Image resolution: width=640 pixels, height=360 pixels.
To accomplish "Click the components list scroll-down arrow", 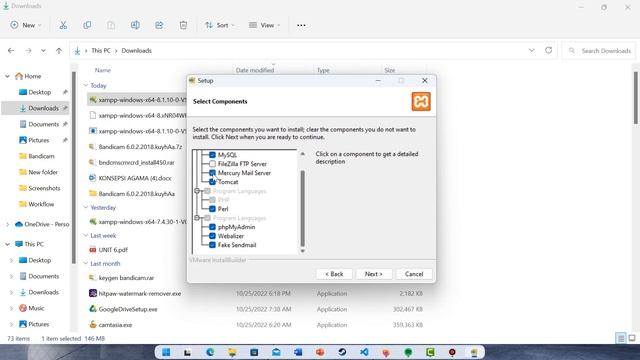I will click(x=302, y=251).
